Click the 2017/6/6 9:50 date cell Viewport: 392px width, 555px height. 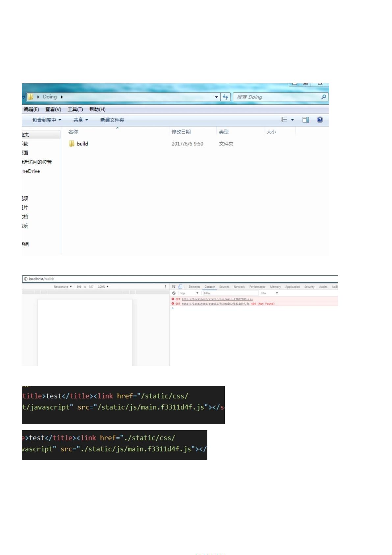187,144
